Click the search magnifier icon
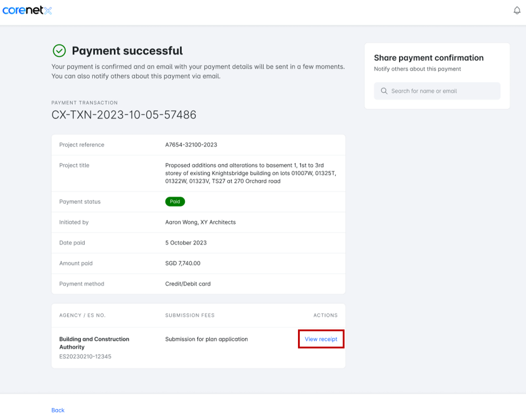Viewport: 526px width, 420px height. [x=384, y=91]
